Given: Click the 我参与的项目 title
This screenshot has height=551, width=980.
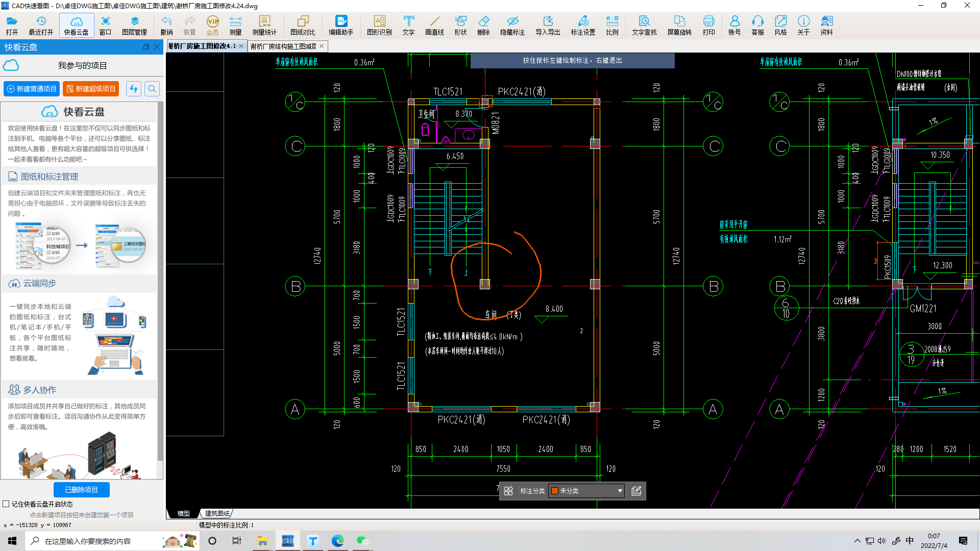Looking at the screenshot, I should point(82,65).
